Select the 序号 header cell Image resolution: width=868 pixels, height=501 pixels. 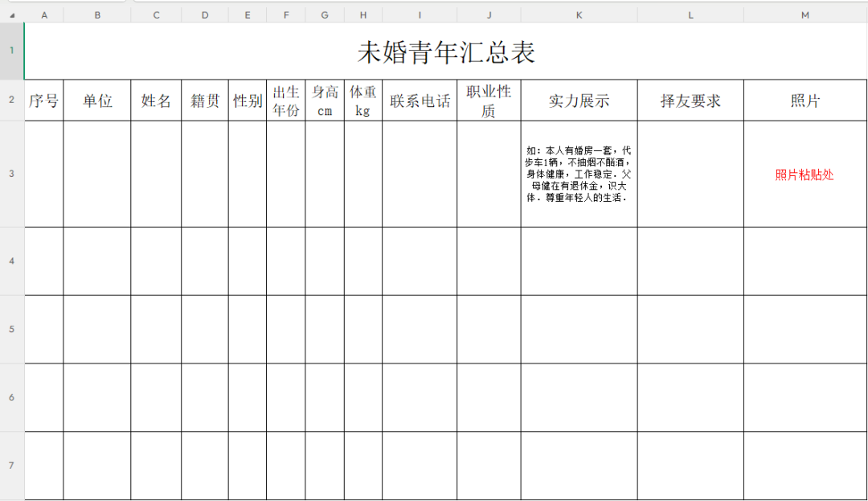click(44, 101)
